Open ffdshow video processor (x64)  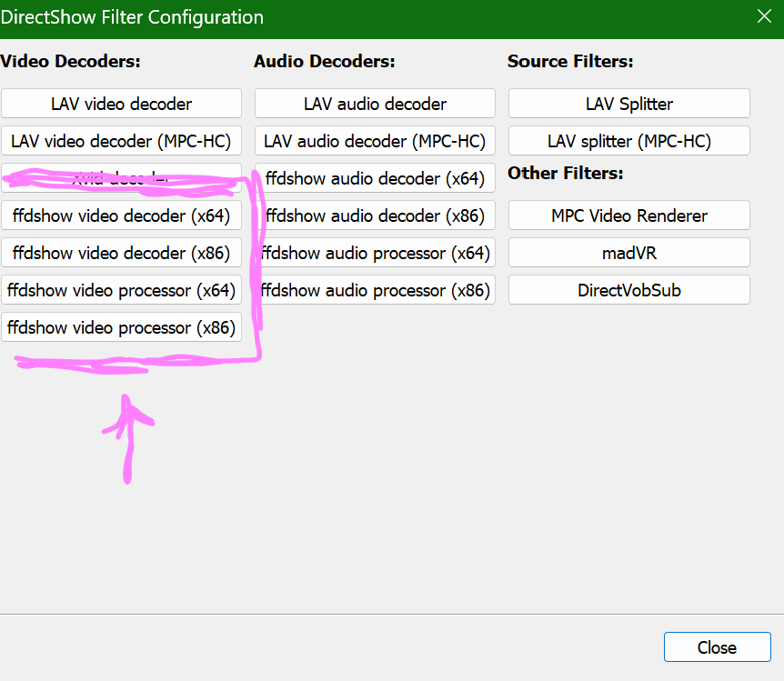coord(121,290)
